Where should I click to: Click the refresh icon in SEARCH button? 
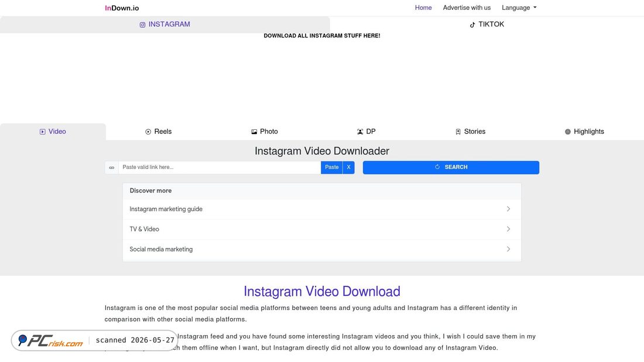pyautogui.click(x=437, y=167)
